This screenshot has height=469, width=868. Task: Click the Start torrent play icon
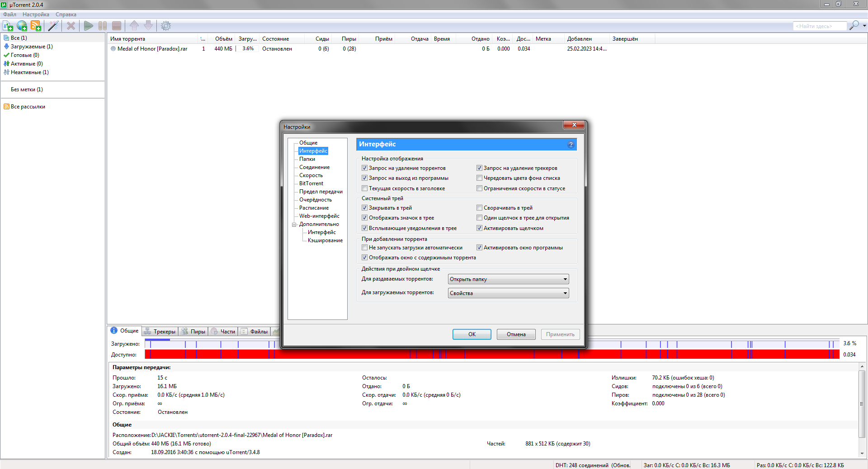click(89, 26)
